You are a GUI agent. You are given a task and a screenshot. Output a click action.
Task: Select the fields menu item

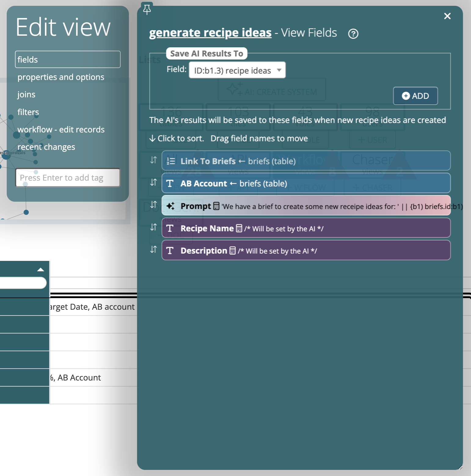(68, 60)
